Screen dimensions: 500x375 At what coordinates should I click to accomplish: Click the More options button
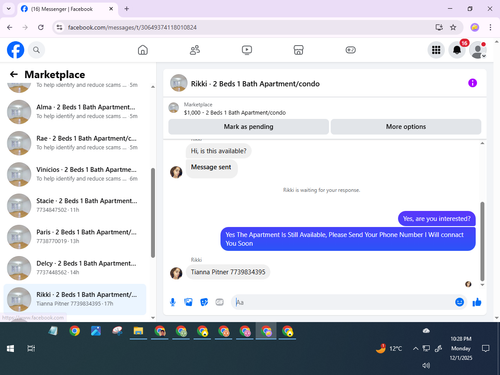[406, 127]
